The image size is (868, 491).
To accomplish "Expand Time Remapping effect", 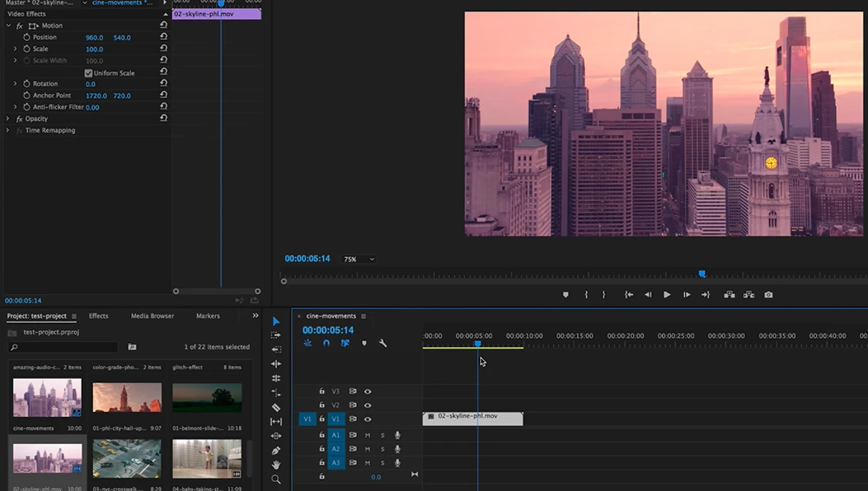I will click(8, 130).
